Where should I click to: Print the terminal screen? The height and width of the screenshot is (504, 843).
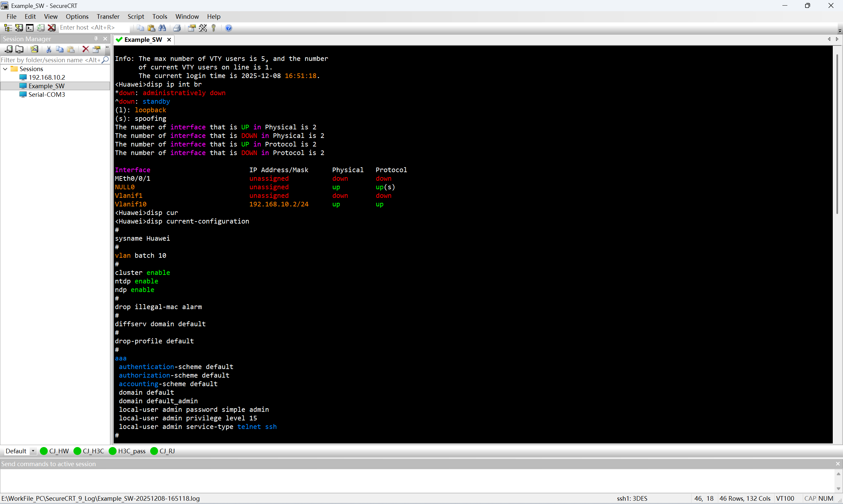(x=177, y=28)
